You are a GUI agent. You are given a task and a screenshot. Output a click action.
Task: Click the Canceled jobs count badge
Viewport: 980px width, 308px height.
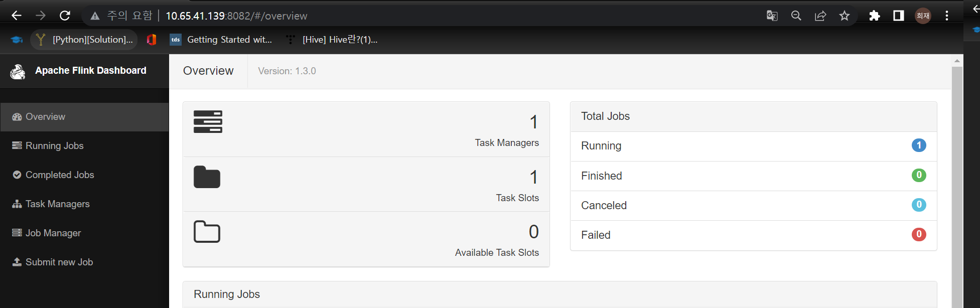(x=919, y=205)
